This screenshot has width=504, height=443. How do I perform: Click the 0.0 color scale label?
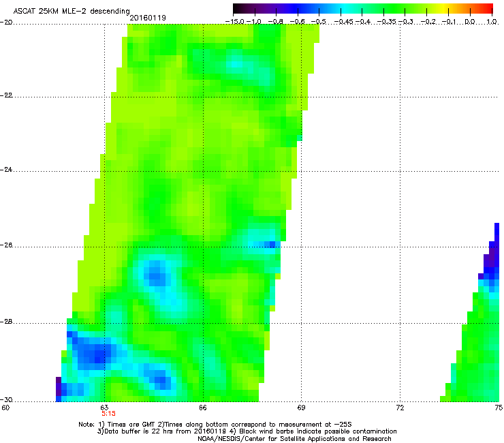pos(470,22)
